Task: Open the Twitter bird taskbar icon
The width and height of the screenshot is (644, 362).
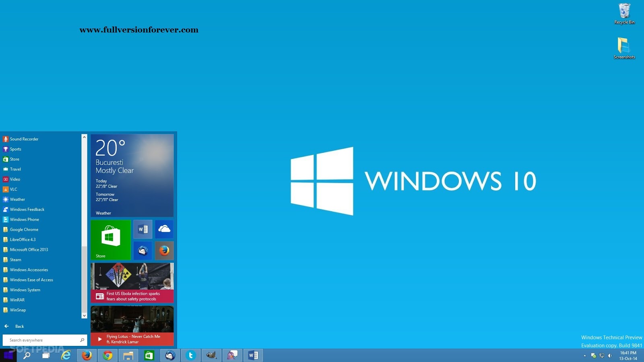Action: click(191, 356)
